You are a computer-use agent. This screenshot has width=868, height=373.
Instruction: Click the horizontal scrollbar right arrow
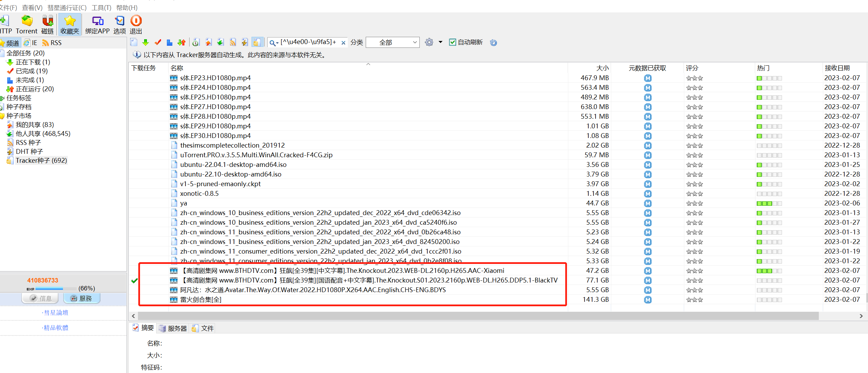click(861, 316)
